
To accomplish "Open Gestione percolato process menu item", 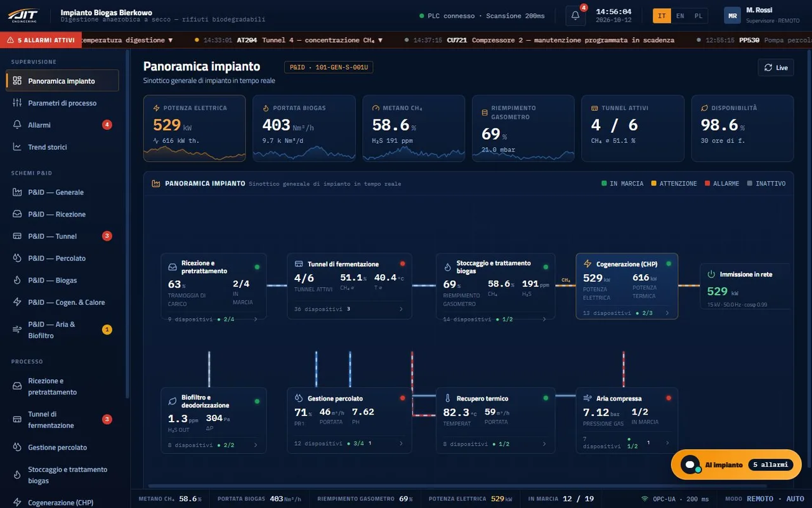I will click(62, 448).
